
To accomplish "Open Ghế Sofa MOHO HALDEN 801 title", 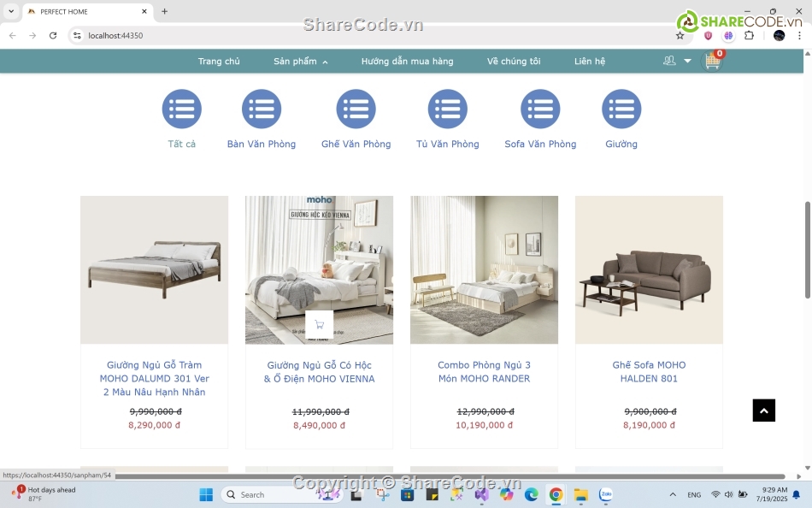I will click(x=649, y=372).
